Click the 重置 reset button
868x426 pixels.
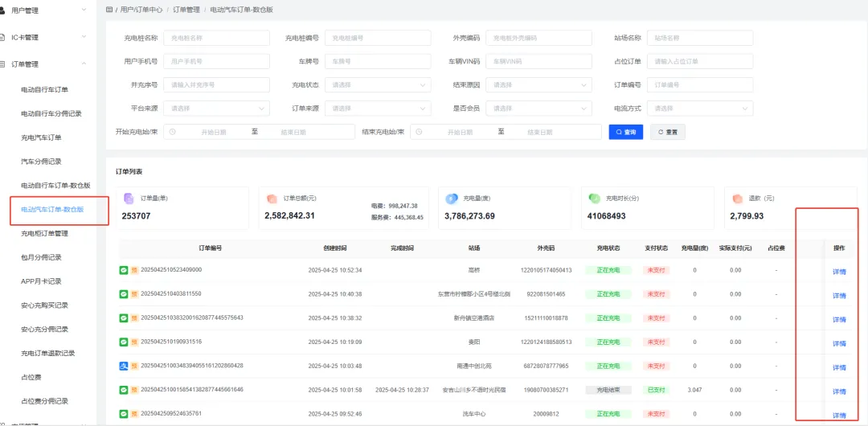(667, 132)
